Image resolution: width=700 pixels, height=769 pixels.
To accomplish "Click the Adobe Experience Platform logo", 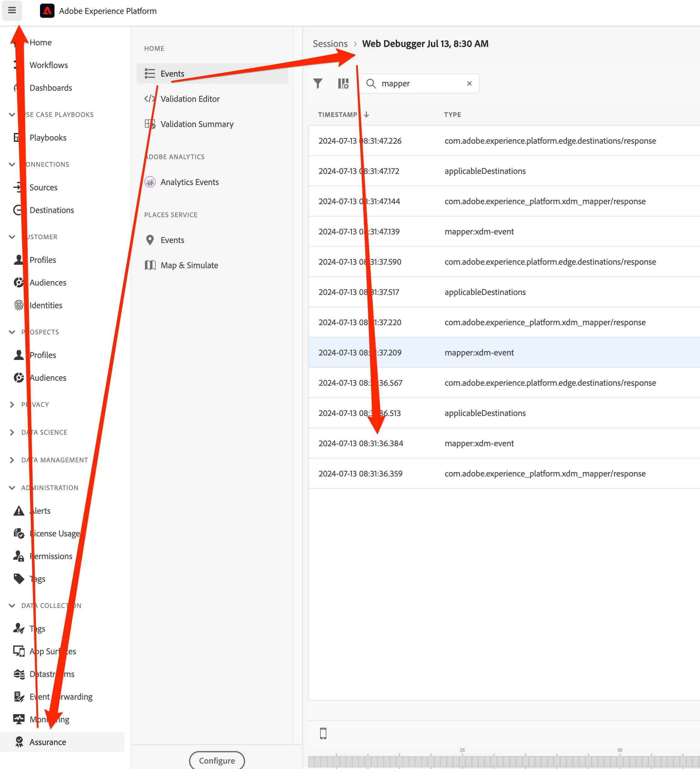I will pos(47,11).
